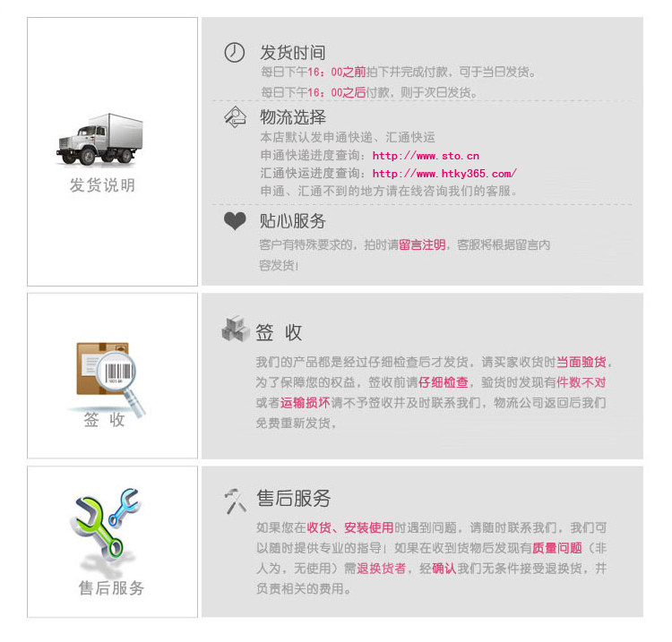The image size is (672, 642).
Task: Click the 退换货者 highlighted text
Action: pos(382,569)
